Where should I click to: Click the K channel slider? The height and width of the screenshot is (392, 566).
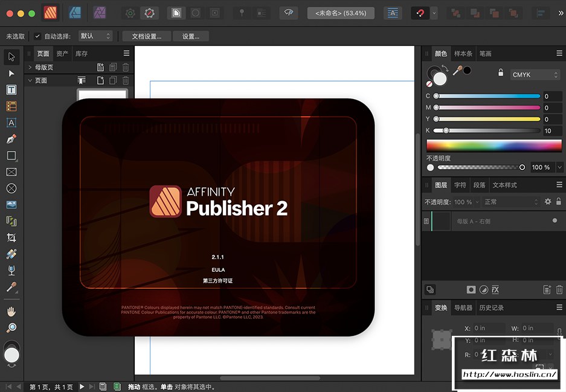point(487,130)
